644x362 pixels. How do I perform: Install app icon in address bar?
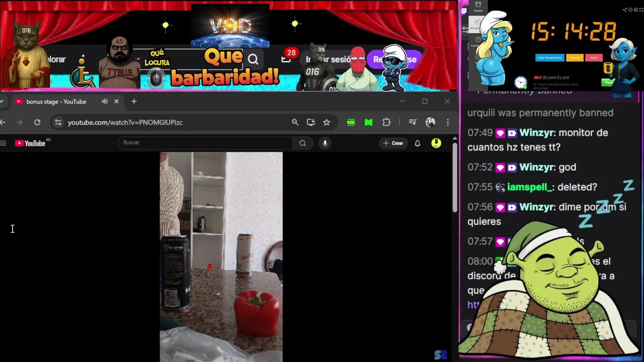point(311,122)
